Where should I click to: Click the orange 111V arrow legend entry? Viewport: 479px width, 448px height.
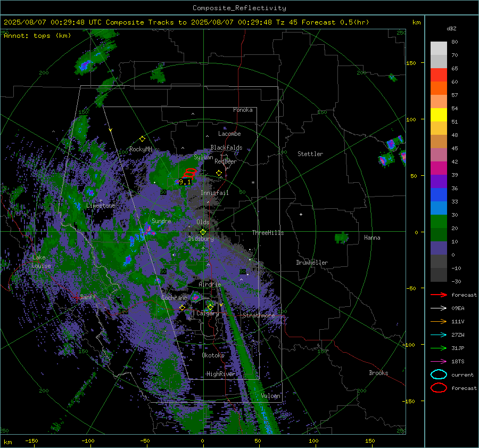(439, 321)
